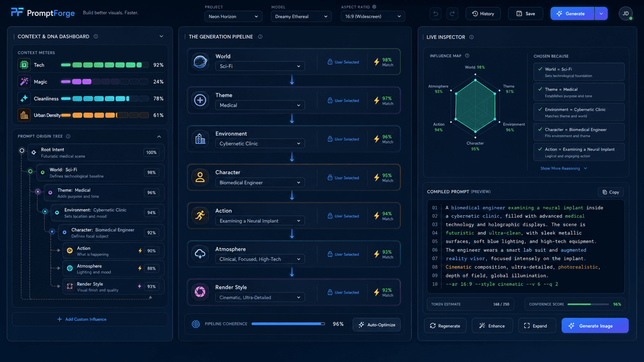This screenshot has width=644, height=362.
Task: Click the Magic wand meter icon
Action: 24,82
